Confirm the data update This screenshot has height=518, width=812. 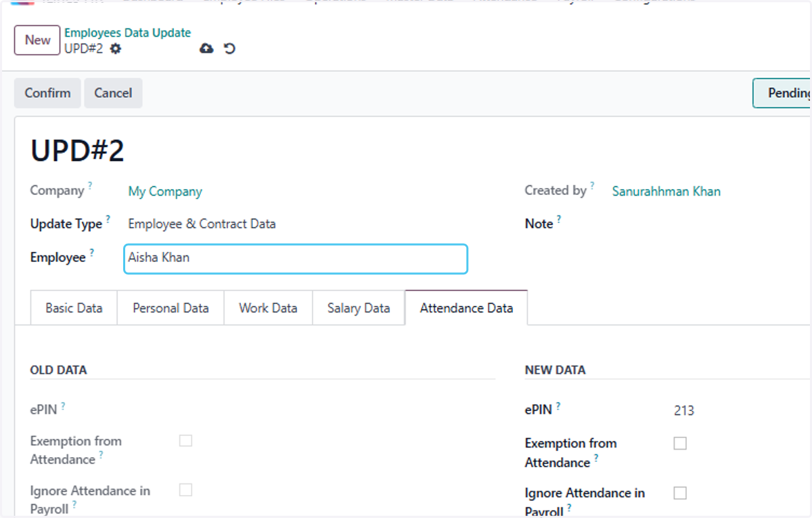click(47, 93)
